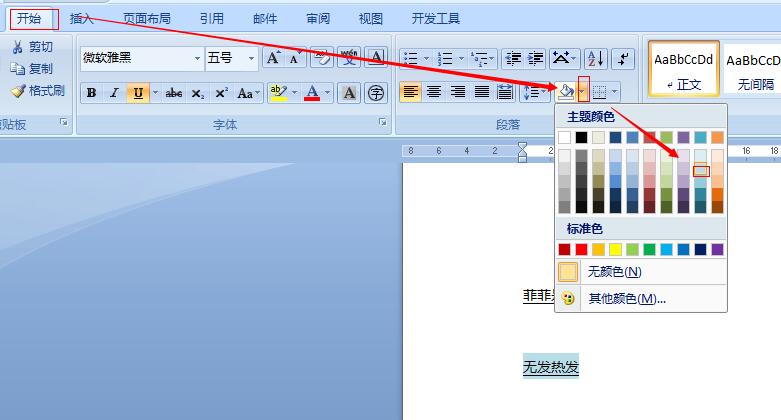This screenshot has width=781, height=420.
Task: Open the Font dialog launcher
Action: click(382, 122)
